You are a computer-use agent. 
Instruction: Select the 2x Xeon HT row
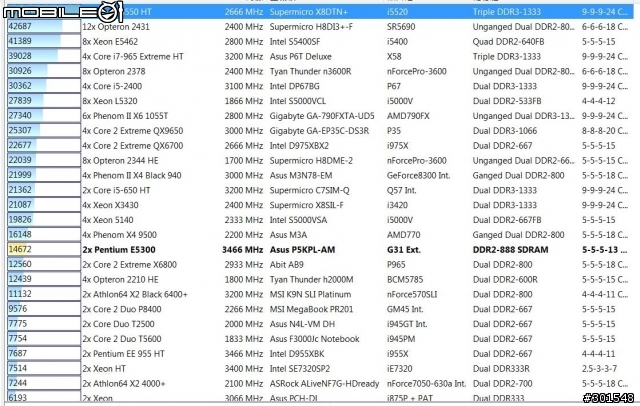320,368
